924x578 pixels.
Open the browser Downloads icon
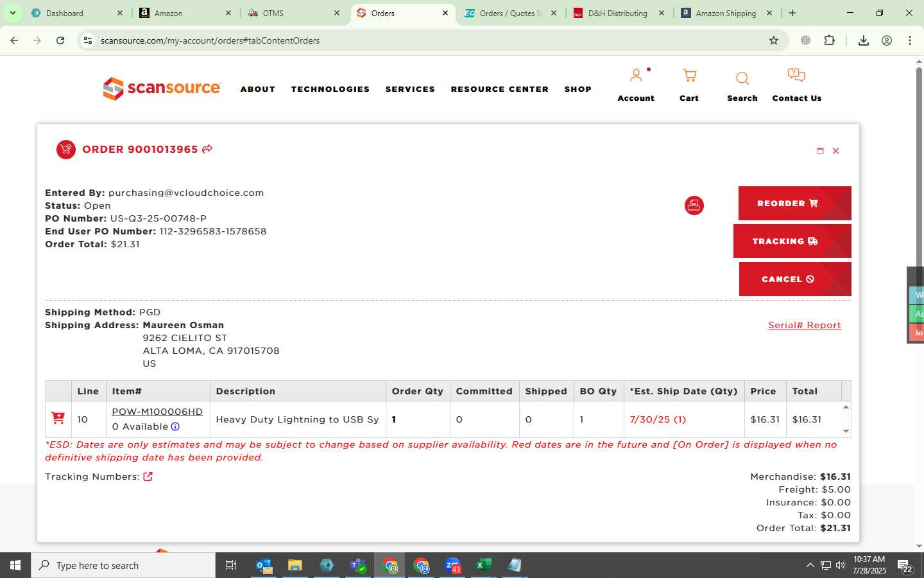click(864, 40)
